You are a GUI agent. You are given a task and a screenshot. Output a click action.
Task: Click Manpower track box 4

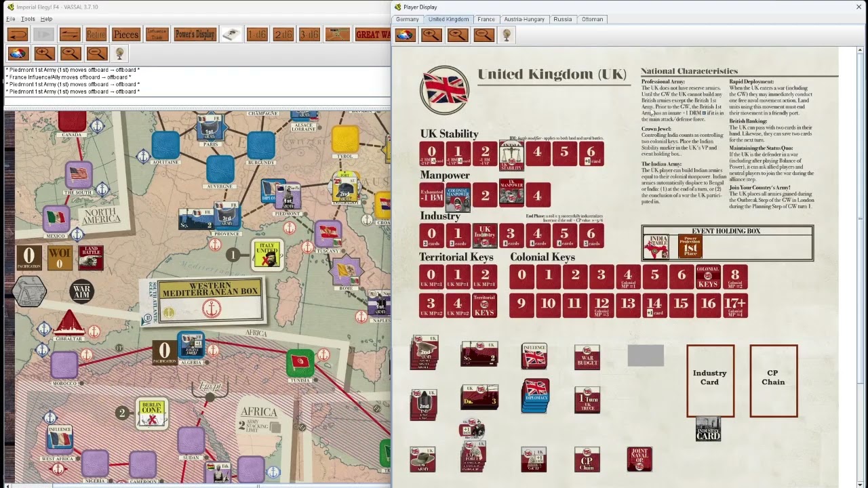coord(537,195)
